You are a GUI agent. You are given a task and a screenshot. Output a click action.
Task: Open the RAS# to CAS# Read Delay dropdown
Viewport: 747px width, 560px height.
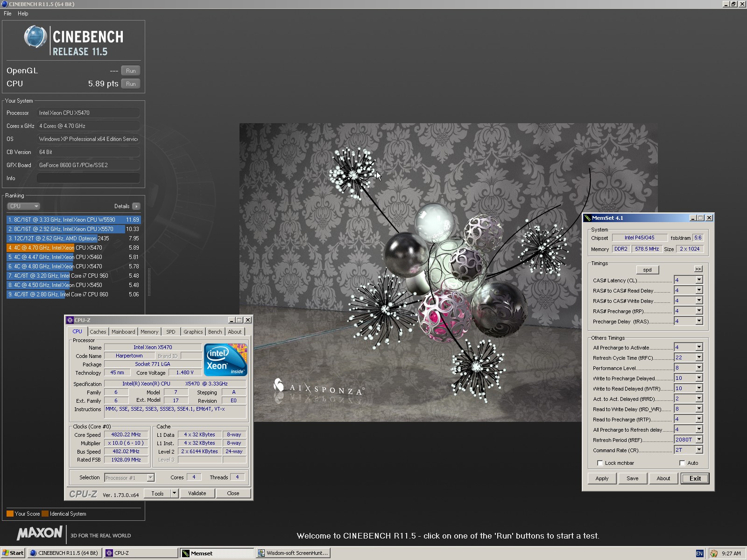click(x=699, y=290)
